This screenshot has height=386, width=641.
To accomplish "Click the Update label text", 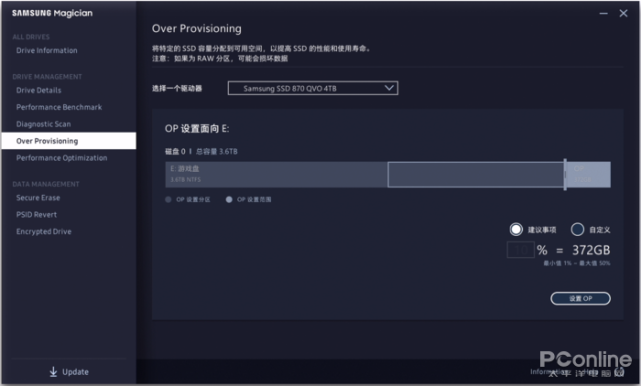I will (x=75, y=372).
